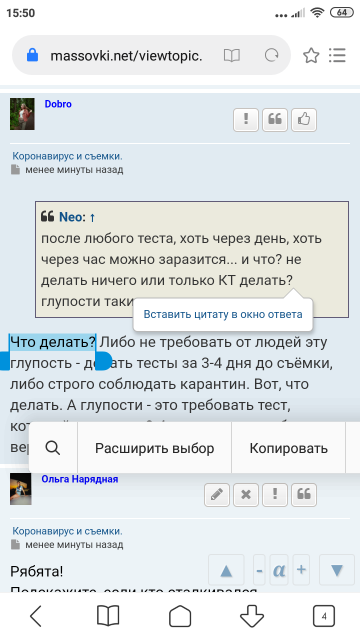
Task: Bookmark page with star icon
Action: click(311, 56)
